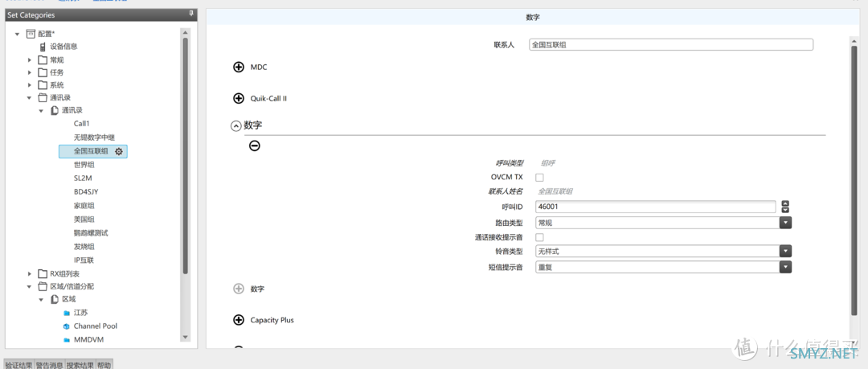Click the 任务 folder icon
Image resolution: width=868 pixels, height=369 pixels.
click(43, 72)
